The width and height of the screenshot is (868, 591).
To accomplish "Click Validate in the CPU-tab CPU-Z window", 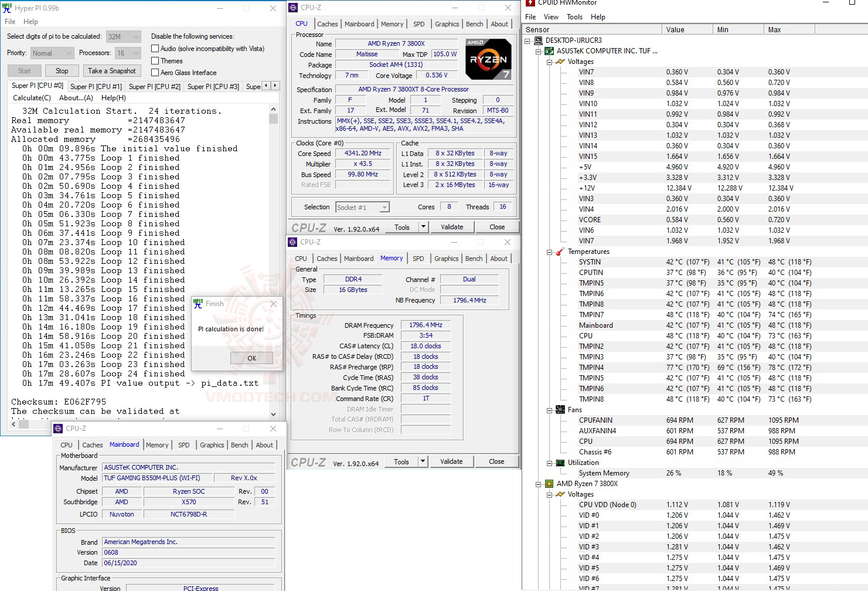I will click(452, 227).
